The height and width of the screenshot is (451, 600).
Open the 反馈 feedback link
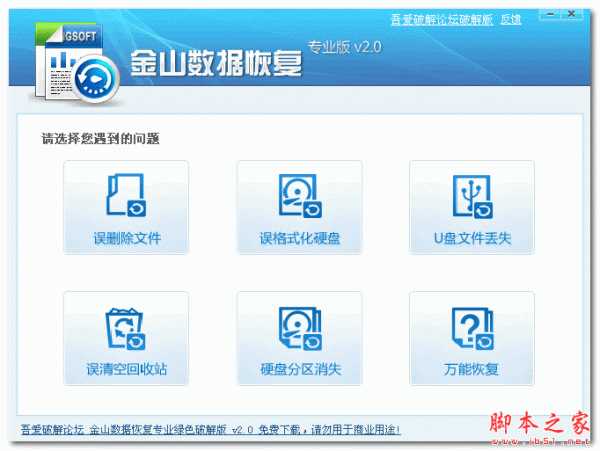pos(511,19)
